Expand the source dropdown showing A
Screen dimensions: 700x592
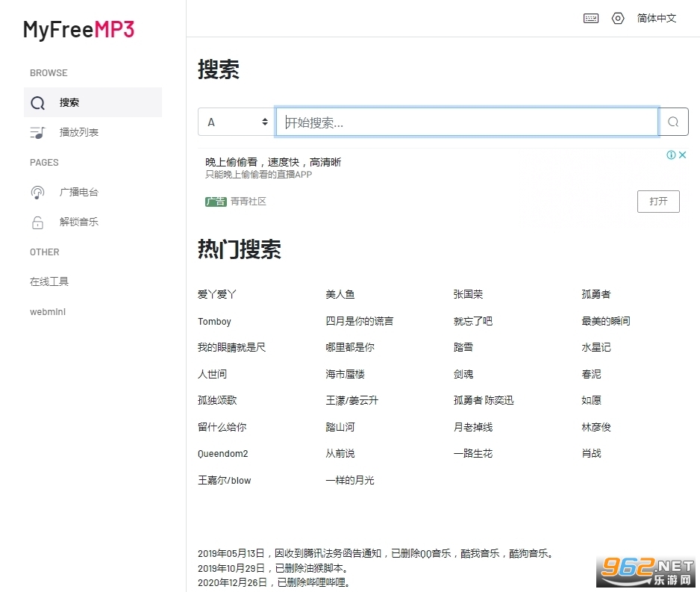[237, 122]
